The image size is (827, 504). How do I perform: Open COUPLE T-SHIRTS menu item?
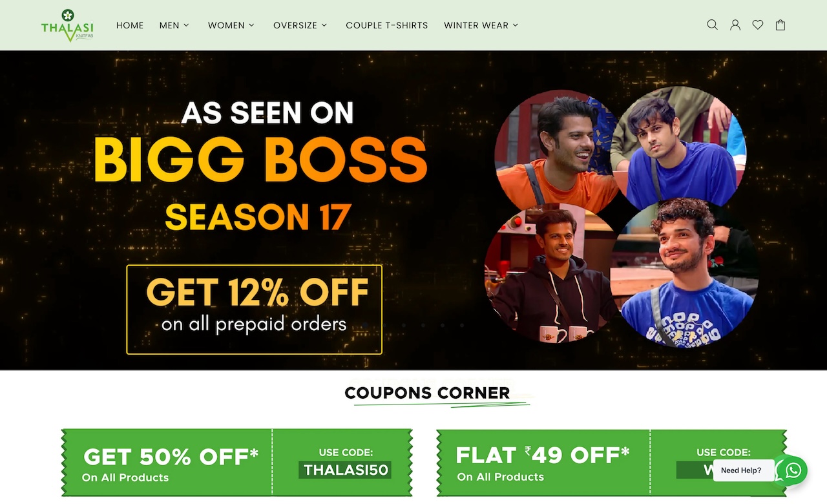click(387, 25)
